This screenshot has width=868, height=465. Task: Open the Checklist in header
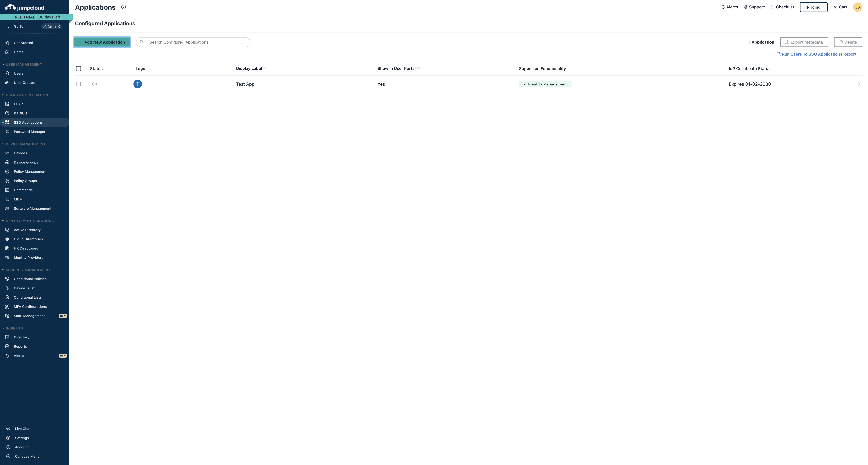pos(782,7)
